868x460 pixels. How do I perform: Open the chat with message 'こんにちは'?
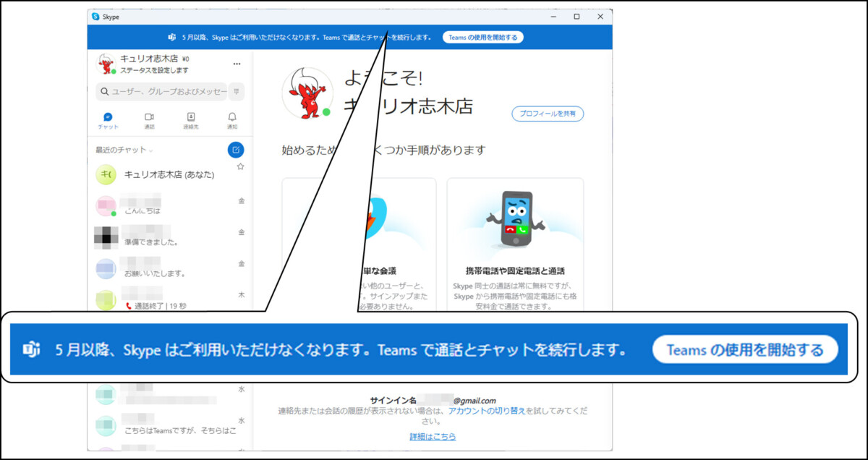point(170,206)
